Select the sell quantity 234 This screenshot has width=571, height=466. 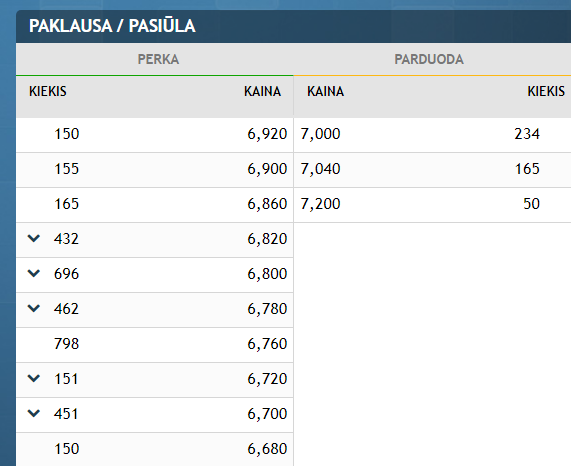pos(527,134)
